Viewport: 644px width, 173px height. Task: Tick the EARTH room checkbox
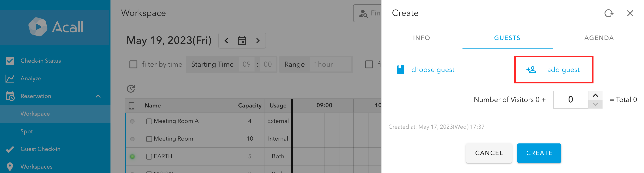pos(149,156)
